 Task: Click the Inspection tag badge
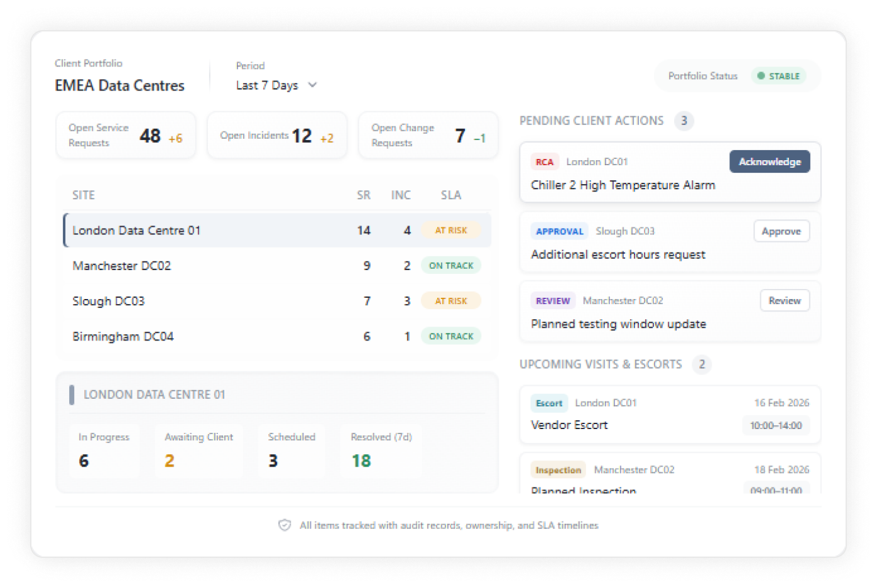click(x=558, y=470)
